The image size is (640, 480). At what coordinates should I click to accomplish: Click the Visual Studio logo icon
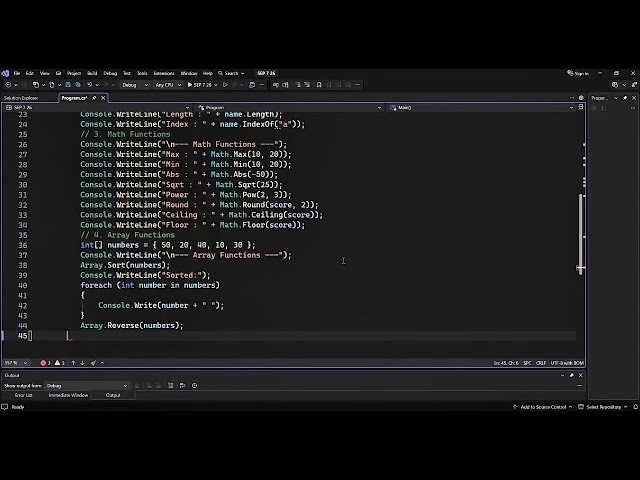[5, 73]
